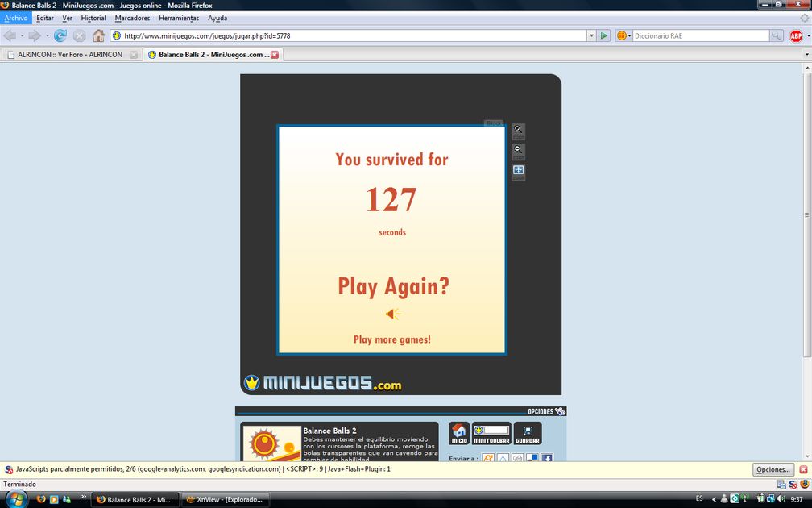The height and width of the screenshot is (508, 812).
Task: Open the Back history dropdown arrow
Action: coord(23,35)
